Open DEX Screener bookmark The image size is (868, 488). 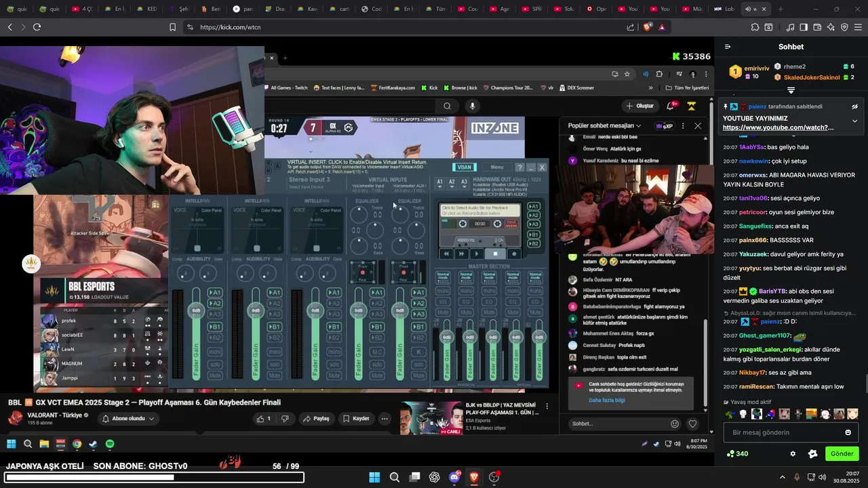576,87
